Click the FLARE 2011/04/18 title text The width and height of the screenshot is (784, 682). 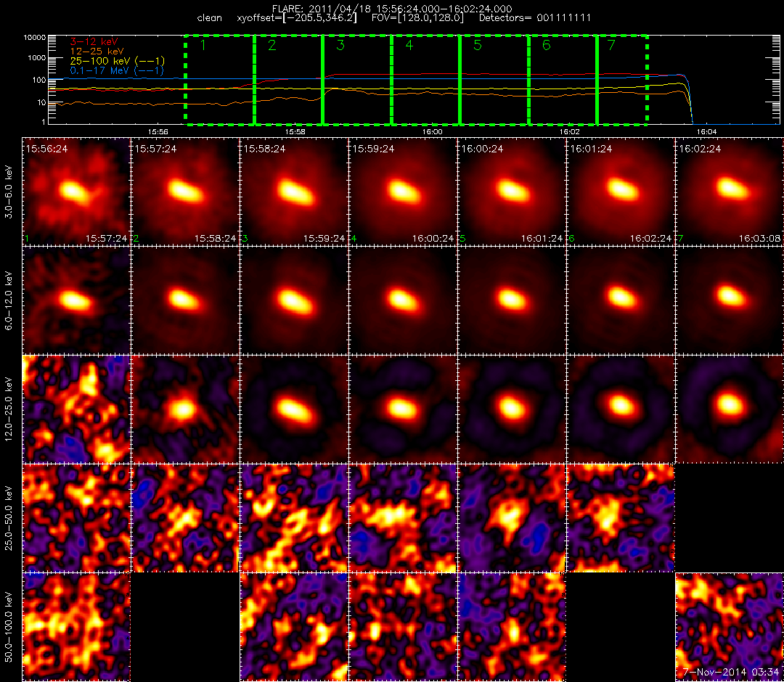coord(392,9)
